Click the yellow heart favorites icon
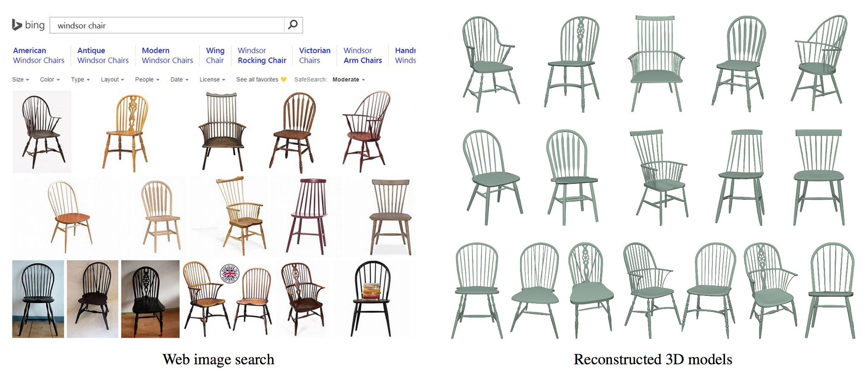868x380 pixels. 284,79
